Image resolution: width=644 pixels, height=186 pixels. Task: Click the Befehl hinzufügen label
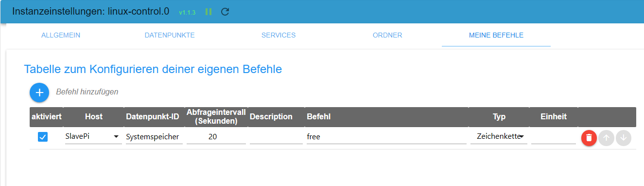pos(87,92)
